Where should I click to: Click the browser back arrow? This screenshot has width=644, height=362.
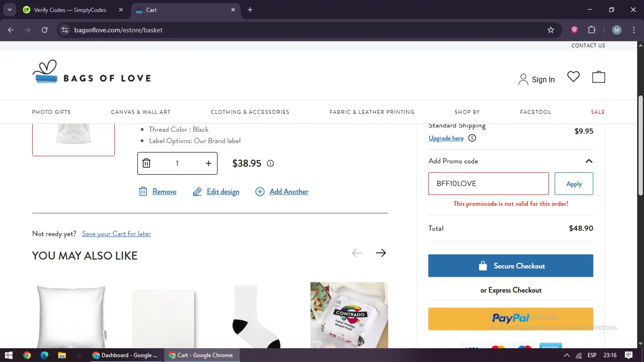pyautogui.click(x=11, y=30)
